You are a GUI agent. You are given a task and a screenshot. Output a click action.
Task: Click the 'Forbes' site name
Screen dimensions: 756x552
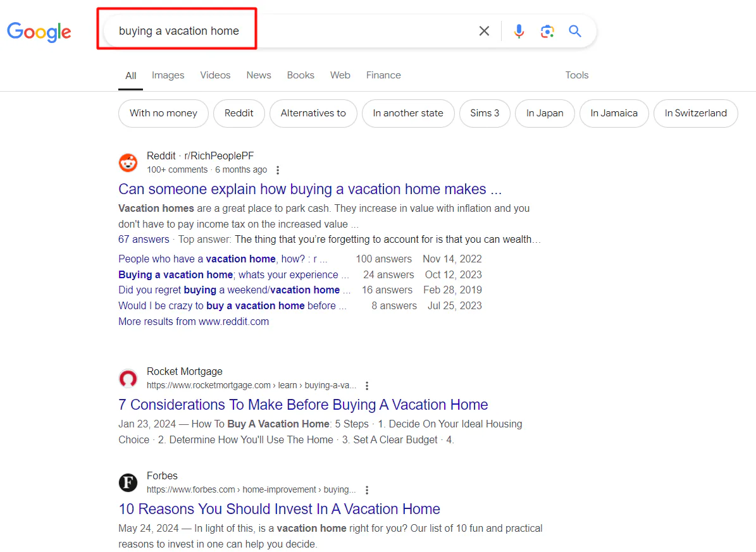[162, 476]
